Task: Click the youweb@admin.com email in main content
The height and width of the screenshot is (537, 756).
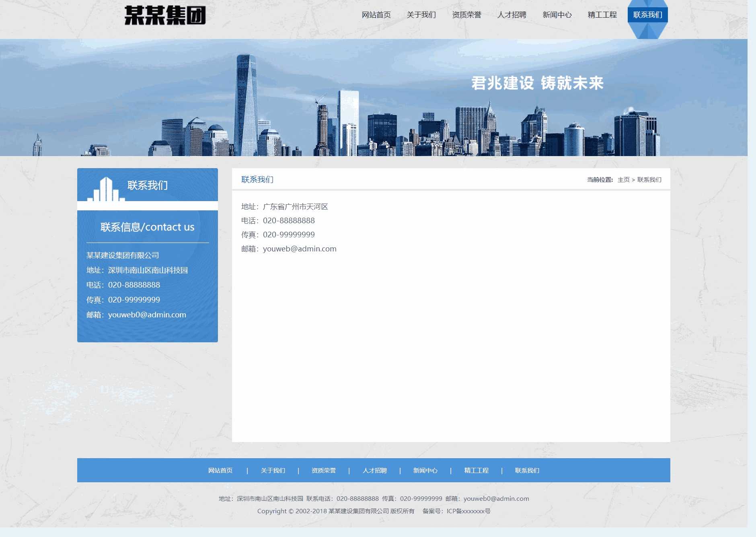Action: [x=300, y=249]
